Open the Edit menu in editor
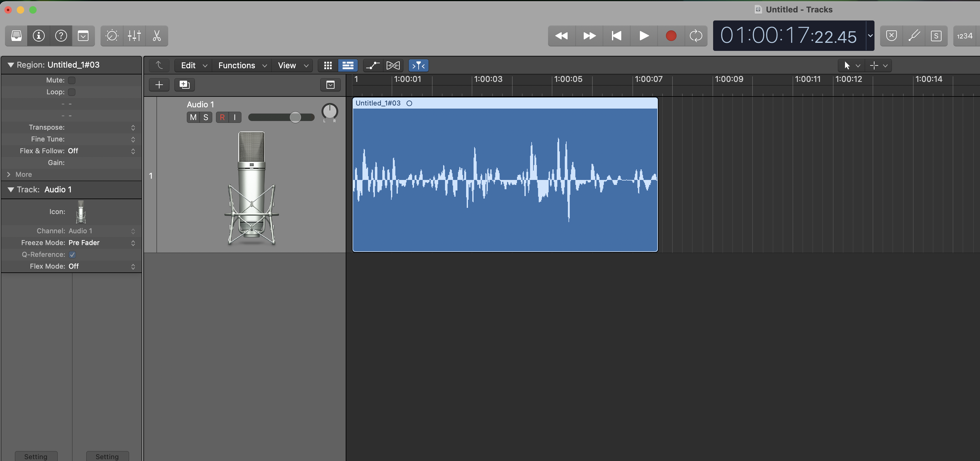The image size is (980, 461). click(192, 65)
